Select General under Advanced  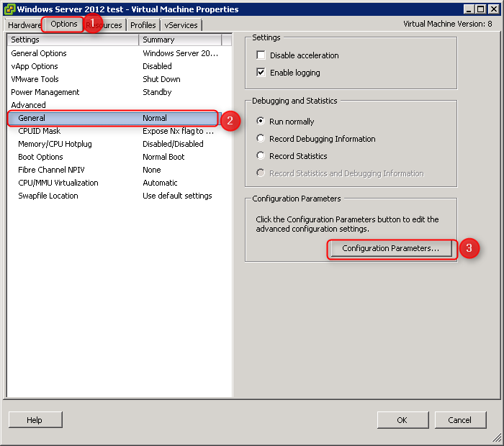click(113, 118)
